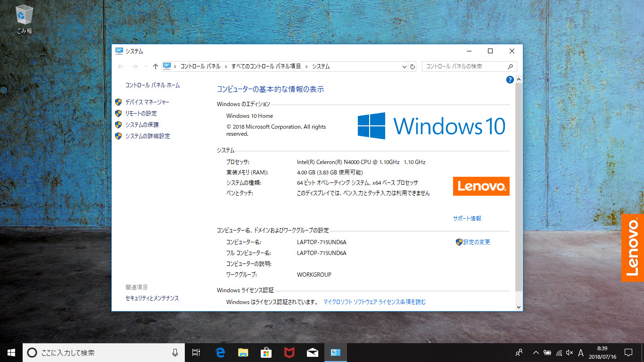Screen dimensions: 644x362
Task: Click the scrollbar down arrow
Action: coord(519,307)
